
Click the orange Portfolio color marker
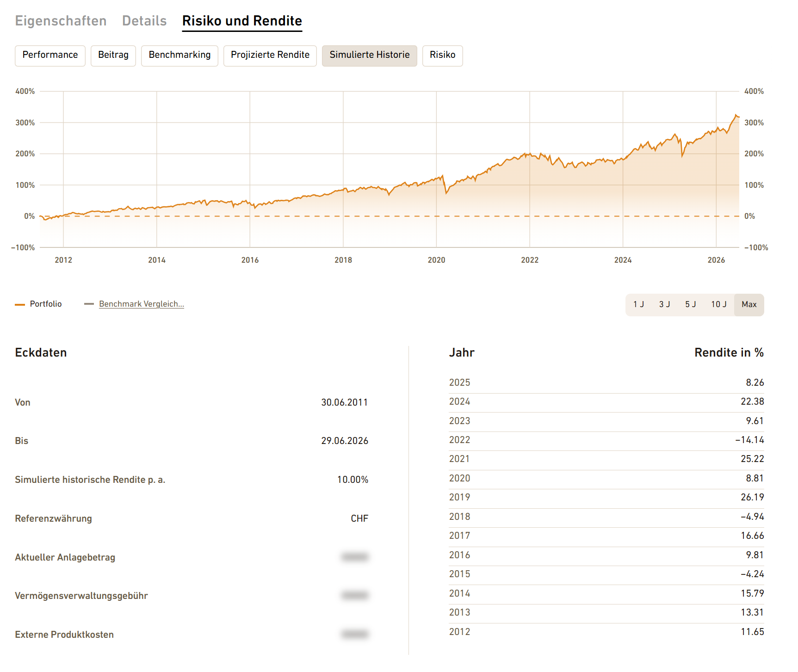[20, 304]
